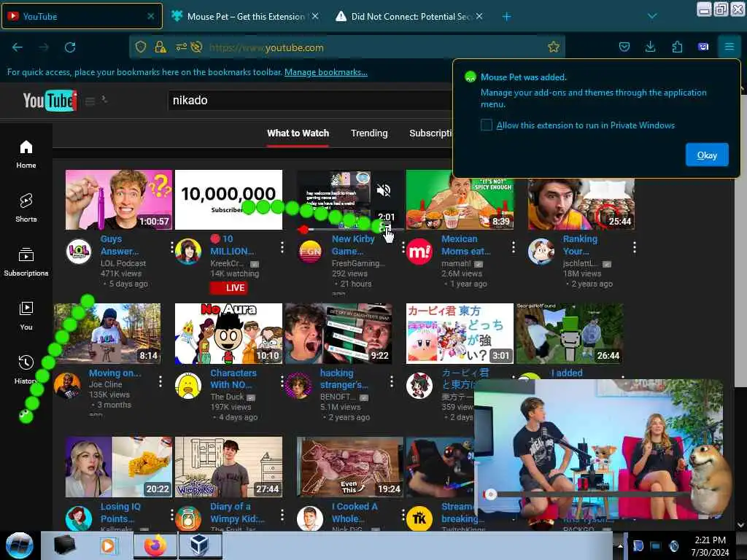Open the clock showing 2:21 PM
Screen dimensions: 747x560
(710, 545)
